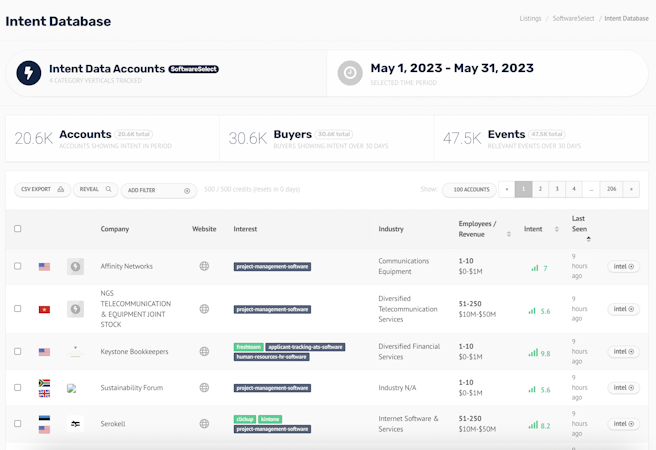Click the Vietnam flag in the NGS row
The image size is (656, 450).
44,310
